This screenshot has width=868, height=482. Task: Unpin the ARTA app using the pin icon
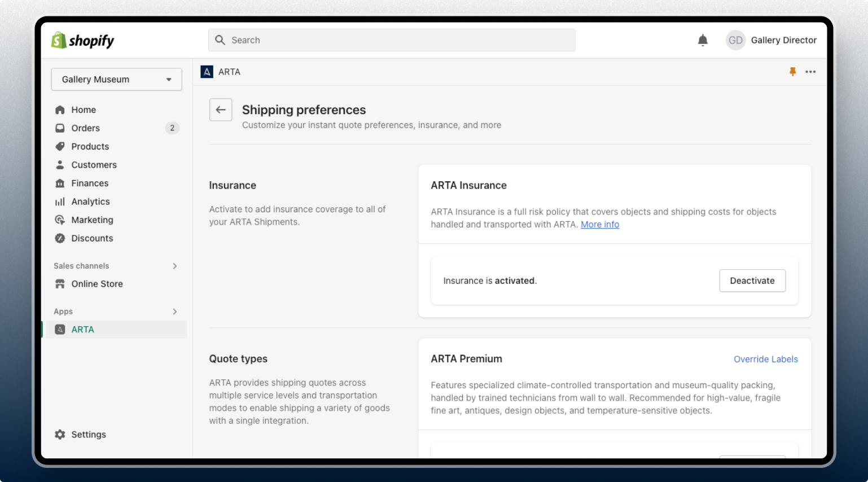coord(792,72)
